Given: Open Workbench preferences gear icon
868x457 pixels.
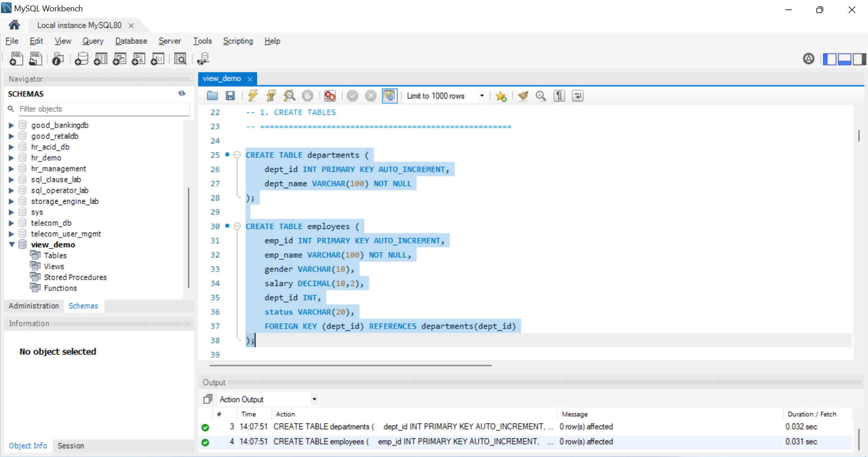Looking at the screenshot, I should click(x=809, y=59).
